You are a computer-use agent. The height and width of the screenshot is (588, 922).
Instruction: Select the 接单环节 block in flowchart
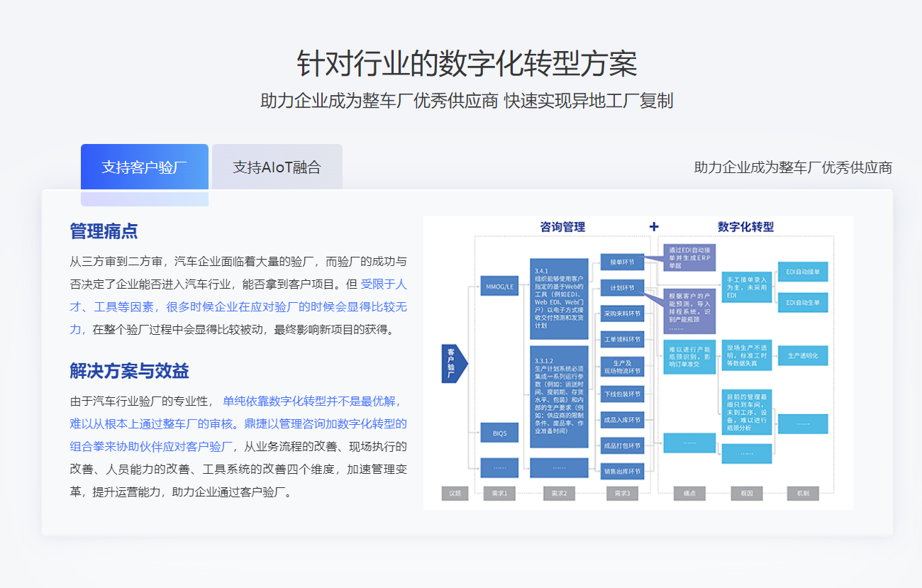point(622,262)
